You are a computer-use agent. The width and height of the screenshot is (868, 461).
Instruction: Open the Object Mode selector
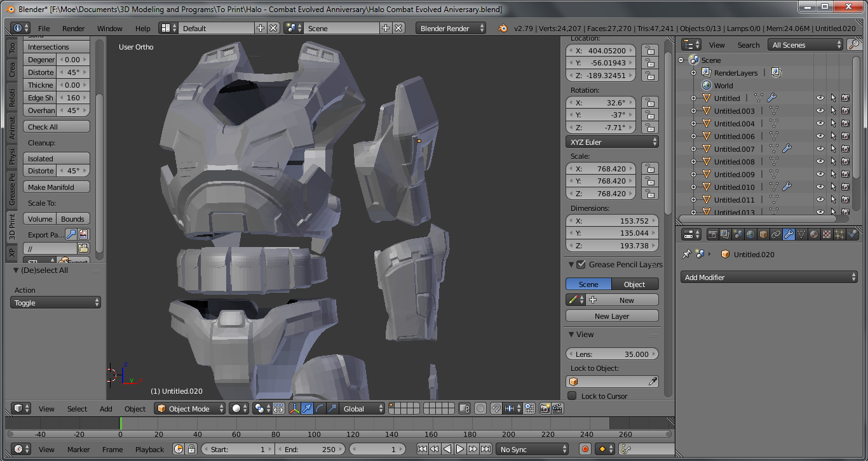(191, 409)
